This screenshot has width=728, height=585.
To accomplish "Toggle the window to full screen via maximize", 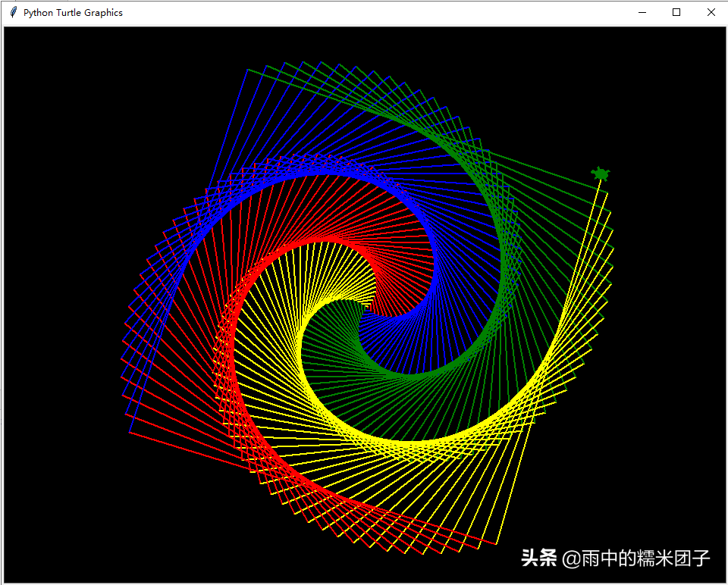I will (x=676, y=12).
